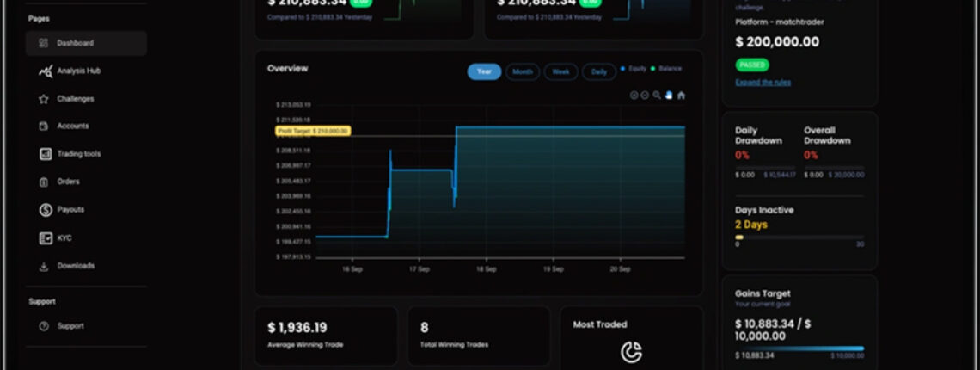Select the chart pan hand tool

point(669,96)
